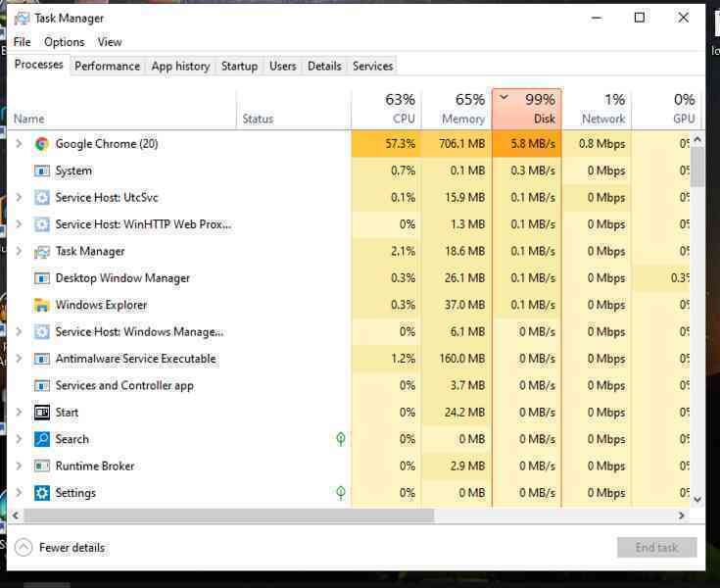This screenshot has height=588, width=720.
Task: Sort by the Network column header
Action: 597,110
